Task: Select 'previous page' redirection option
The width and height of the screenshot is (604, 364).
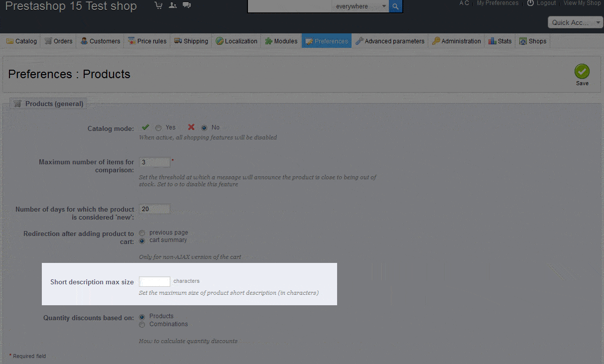Action: [x=142, y=233]
